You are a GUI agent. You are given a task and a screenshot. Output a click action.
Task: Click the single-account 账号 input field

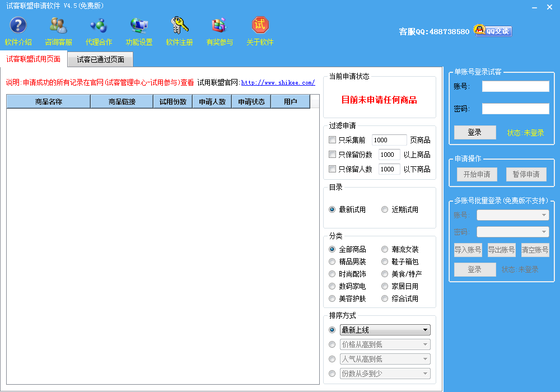point(515,86)
